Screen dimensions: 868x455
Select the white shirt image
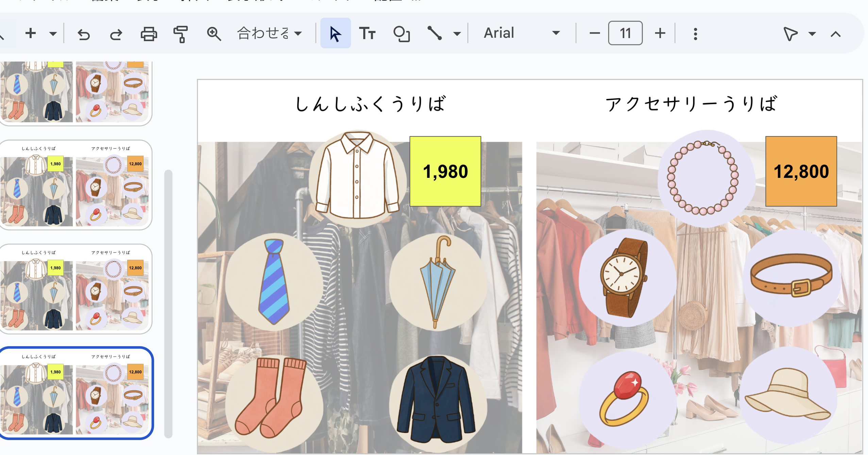tap(357, 178)
